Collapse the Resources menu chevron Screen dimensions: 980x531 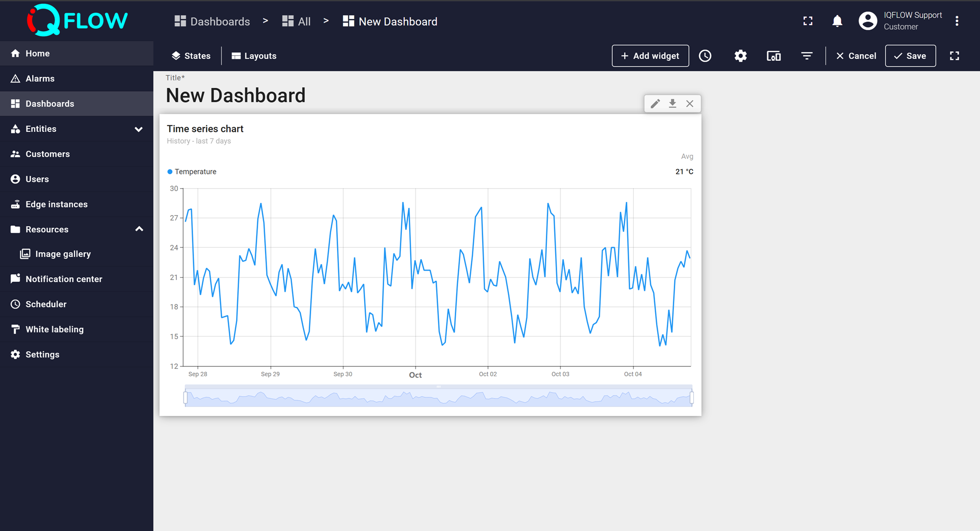pyautogui.click(x=139, y=229)
